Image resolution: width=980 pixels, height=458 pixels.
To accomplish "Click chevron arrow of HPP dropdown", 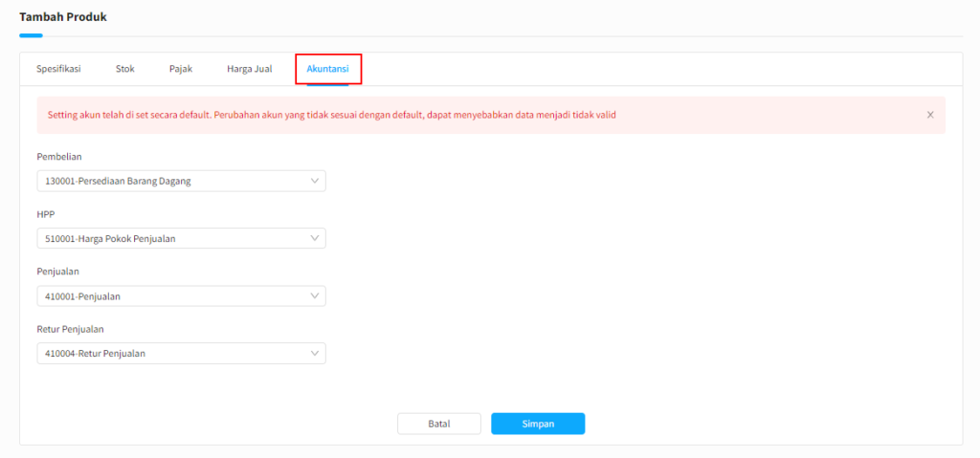I will (x=315, y=238).
